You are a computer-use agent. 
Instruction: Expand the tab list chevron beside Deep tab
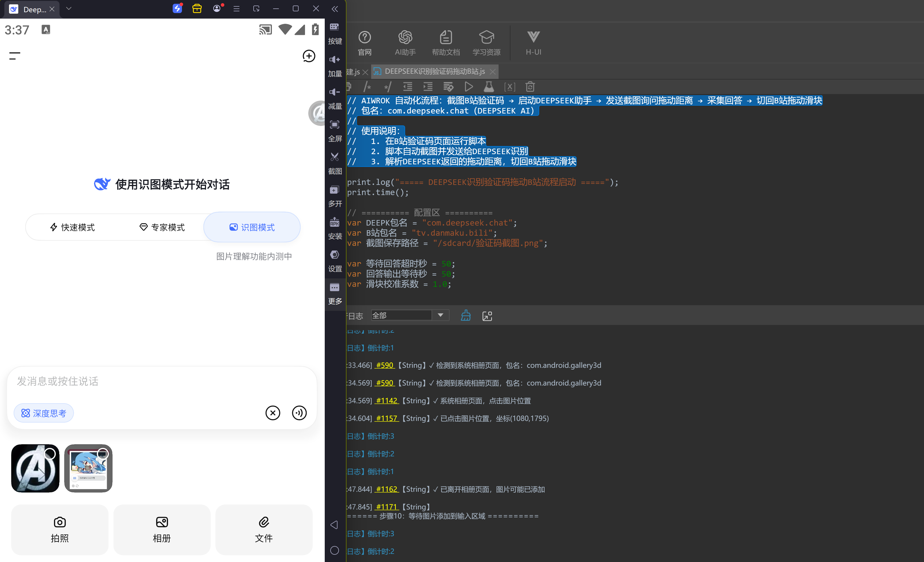pos(68,9)
